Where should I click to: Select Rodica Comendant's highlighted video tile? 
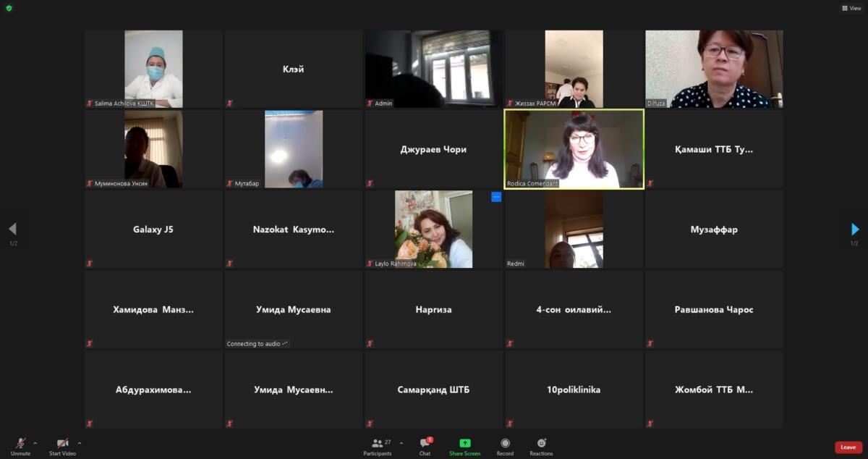pyautogui.click(x=574, y=149)
